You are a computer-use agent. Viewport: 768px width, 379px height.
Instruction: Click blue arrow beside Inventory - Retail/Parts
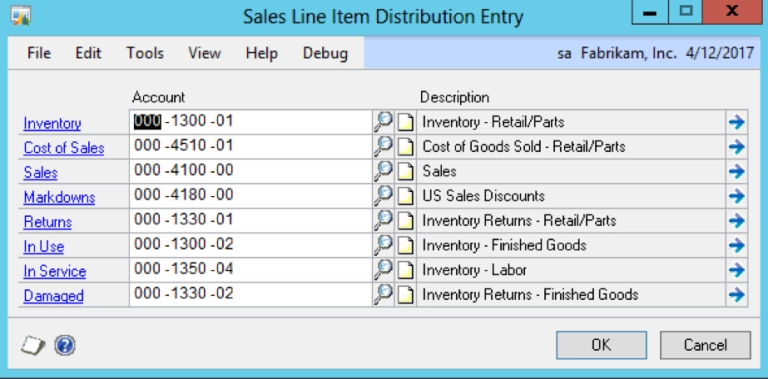pos(736,122)
